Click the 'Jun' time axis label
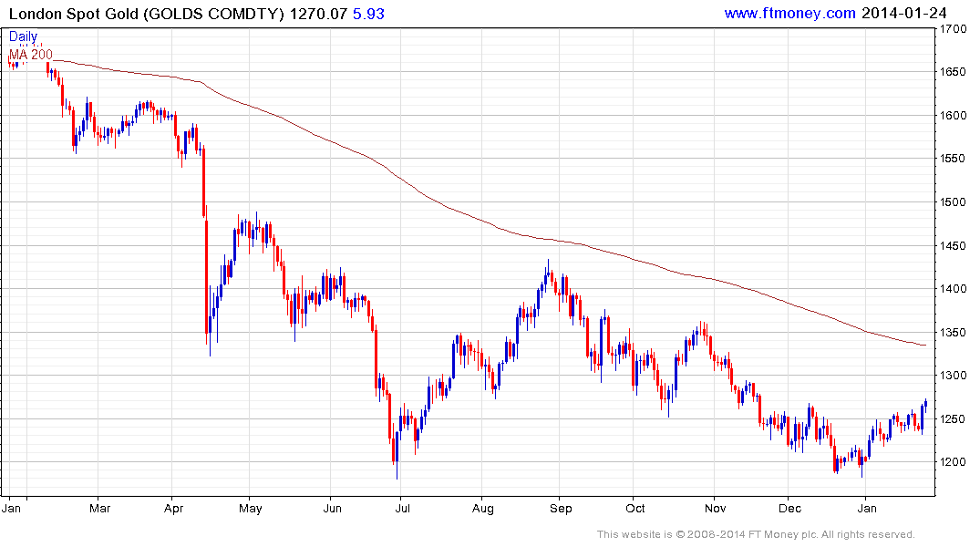 pyautogui.click(x=333, y=509)
